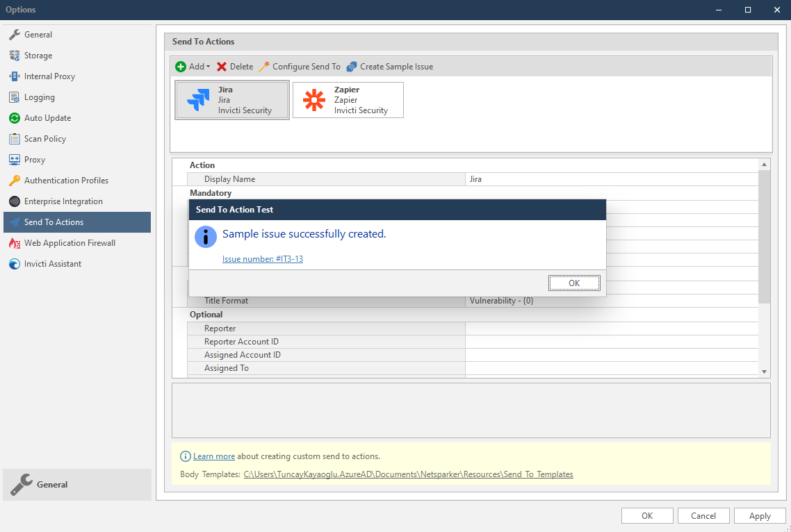Select the Zapier send-to action tile
This screenshot has width=791, height=532.
tap(348, 99)
